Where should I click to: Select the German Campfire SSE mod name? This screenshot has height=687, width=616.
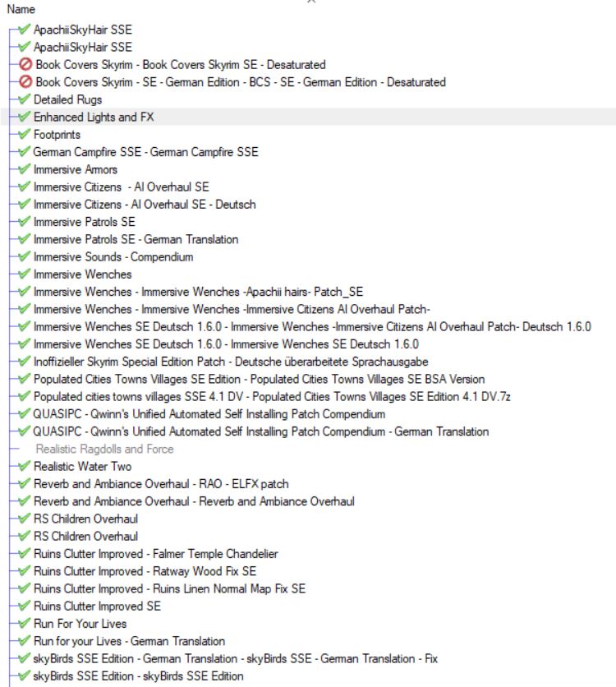tap(146, 152)
